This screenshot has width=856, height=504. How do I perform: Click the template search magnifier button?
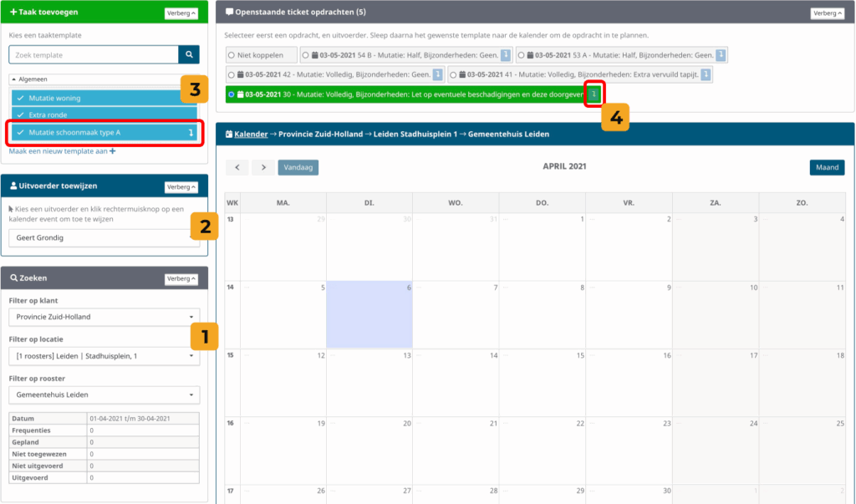tap(190, 55)
